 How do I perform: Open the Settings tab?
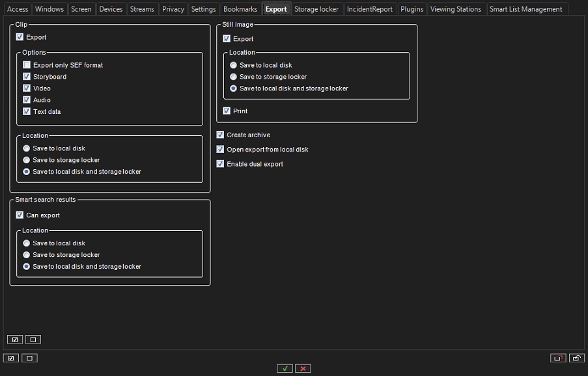[204, 9]
